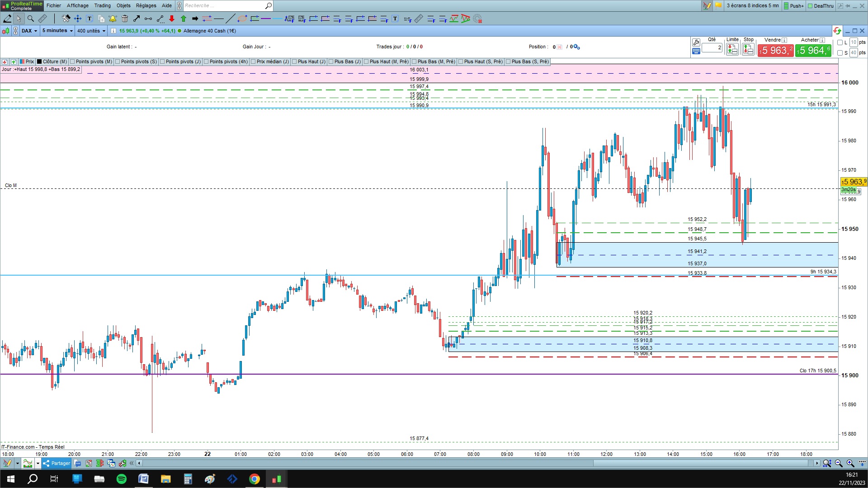Select the text annotation T tool
Viewport: 868px width, 488px height.
point(90,19)
